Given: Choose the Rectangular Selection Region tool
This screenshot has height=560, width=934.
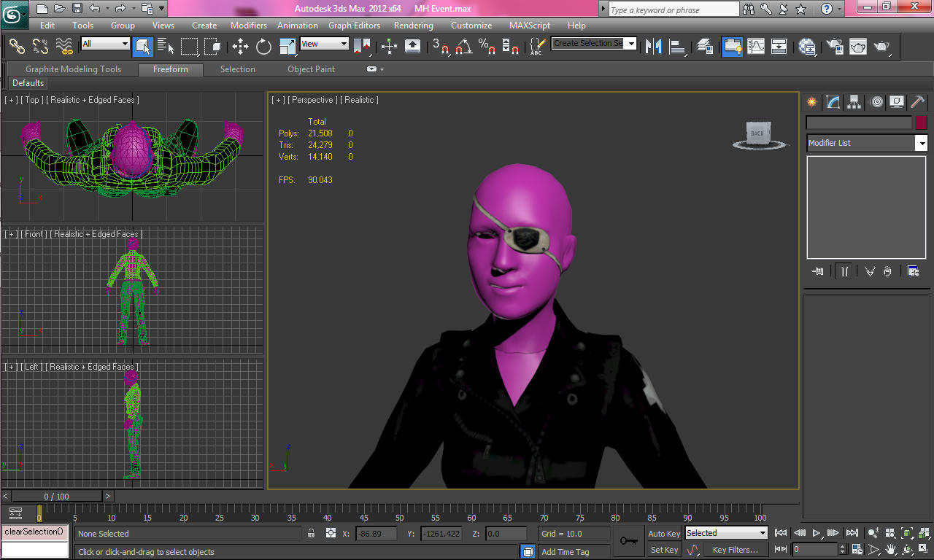Looking at the screenshot, I should (x=190, y=47).
